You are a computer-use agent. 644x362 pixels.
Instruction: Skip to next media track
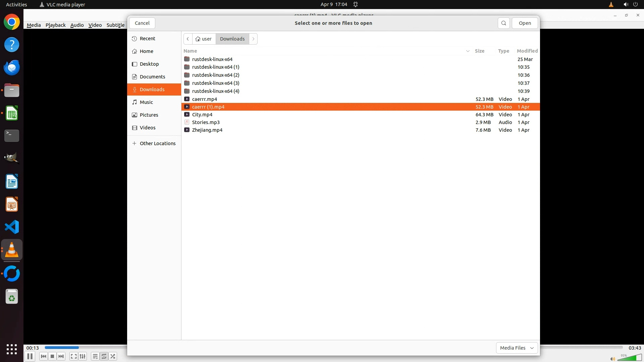pos(61,356)
